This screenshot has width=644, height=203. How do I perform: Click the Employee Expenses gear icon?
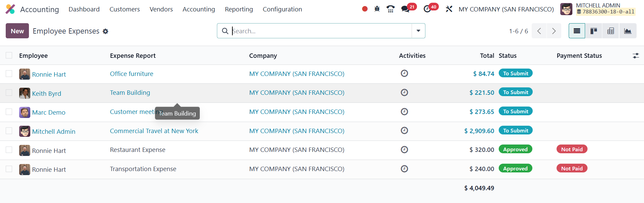tap(106, 31)
